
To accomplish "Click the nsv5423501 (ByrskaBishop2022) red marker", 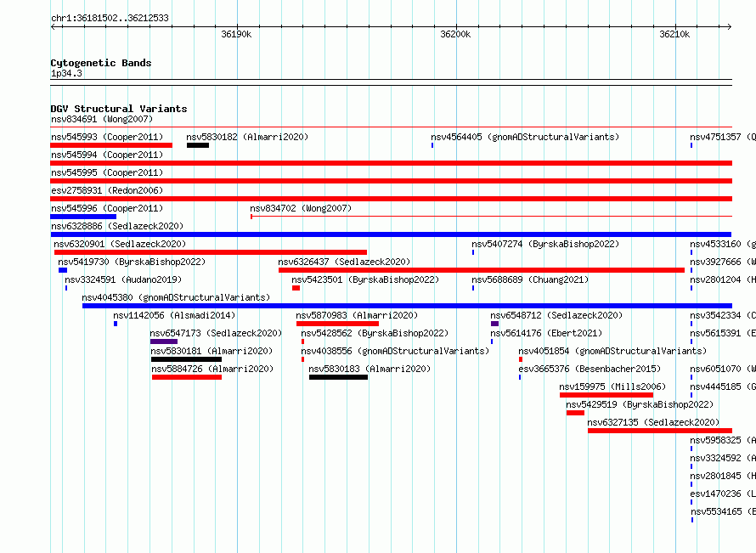I will (x=296, y=288).
